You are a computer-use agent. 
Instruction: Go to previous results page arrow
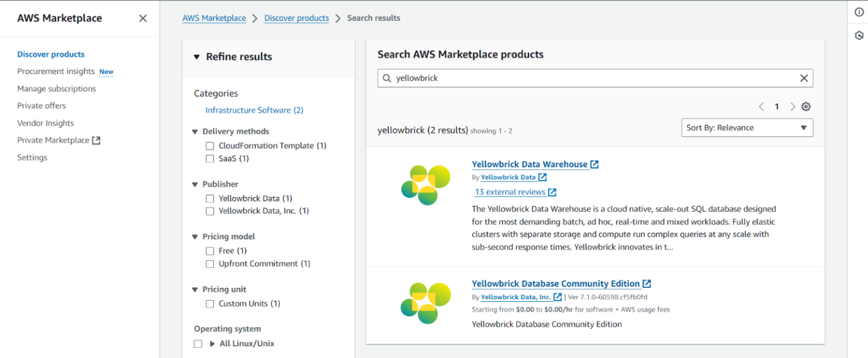tap(761, 107)
